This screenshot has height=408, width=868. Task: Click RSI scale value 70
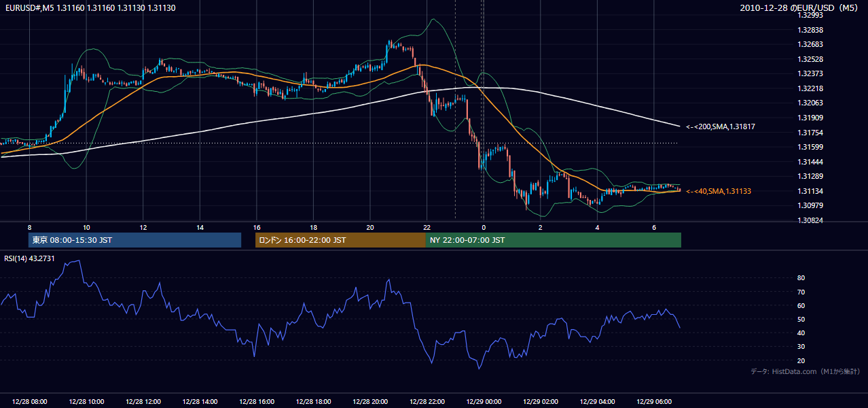(x=801, y=292)
